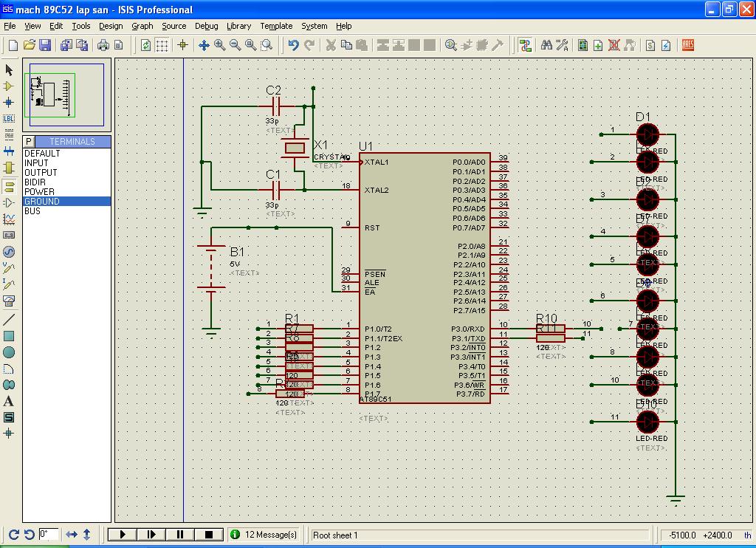Toggle wire auto-router button

point(525,45)
